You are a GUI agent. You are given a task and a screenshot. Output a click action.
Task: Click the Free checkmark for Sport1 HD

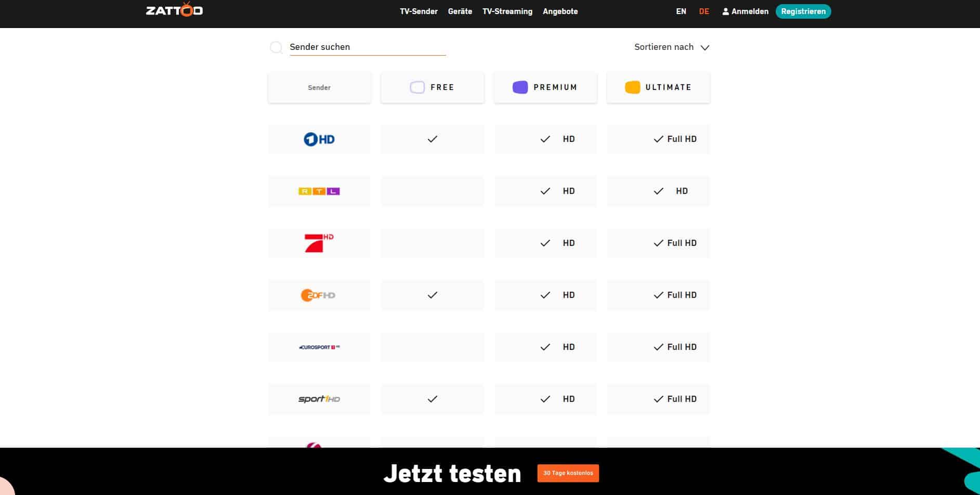point(433,399)
